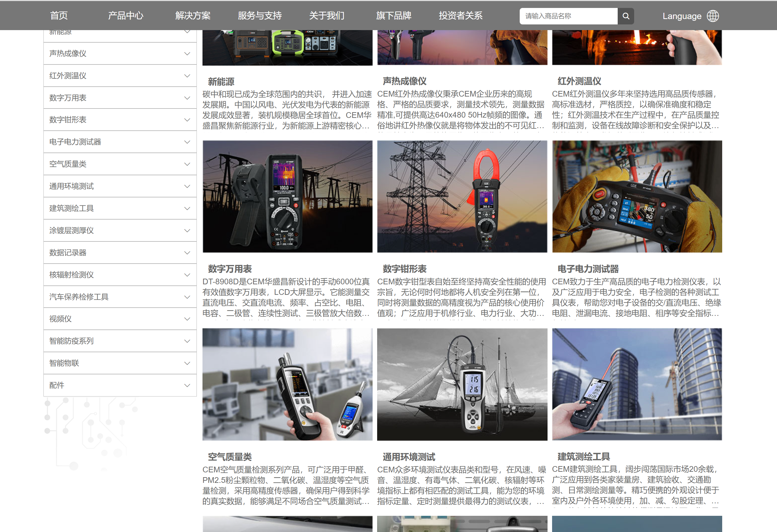Click the 建筑测绘工具 card heading
777x532 pixels.
(x=584, y=456)
